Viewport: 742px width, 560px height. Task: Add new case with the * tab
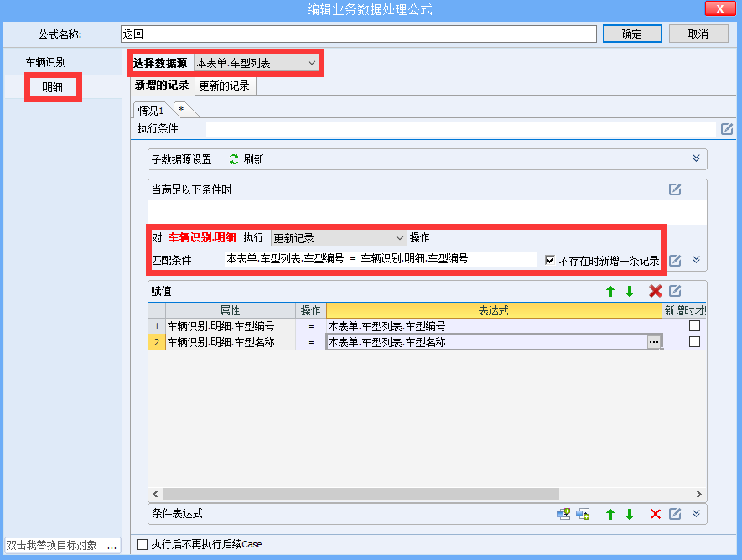[x=182, y=110]
